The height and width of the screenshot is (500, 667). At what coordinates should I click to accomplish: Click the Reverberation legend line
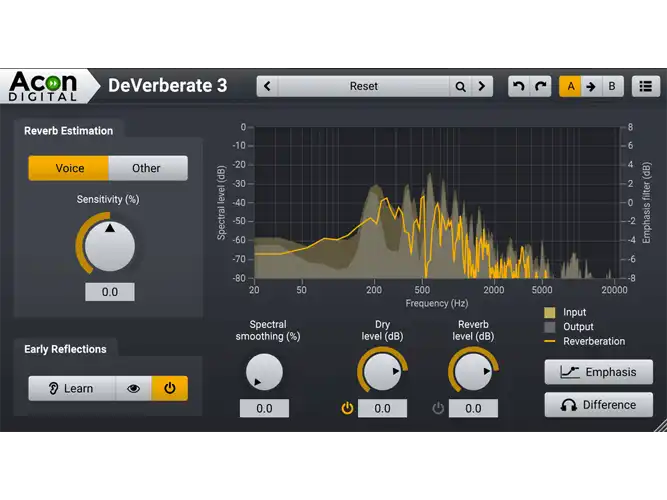[x=550, y=341]
